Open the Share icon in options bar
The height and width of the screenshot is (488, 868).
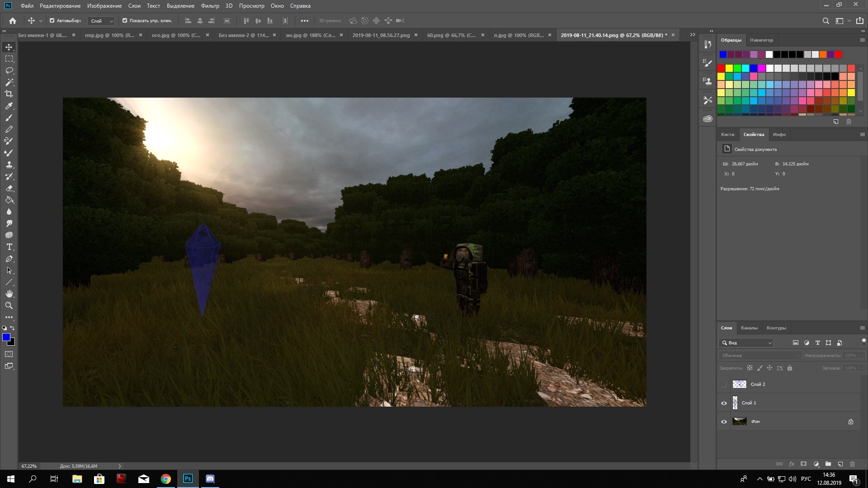pyautogui.click(x=859, y=21)
